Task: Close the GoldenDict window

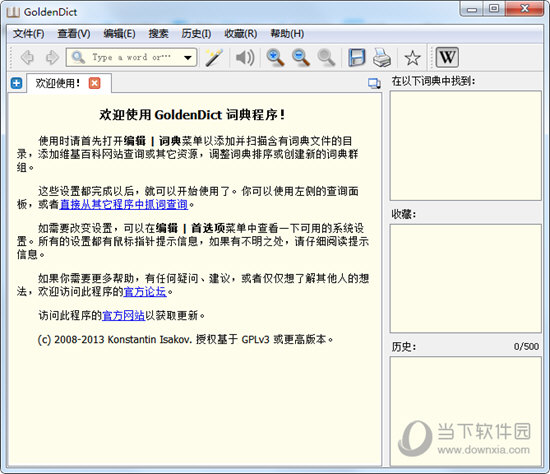Action: click(525, 9)
